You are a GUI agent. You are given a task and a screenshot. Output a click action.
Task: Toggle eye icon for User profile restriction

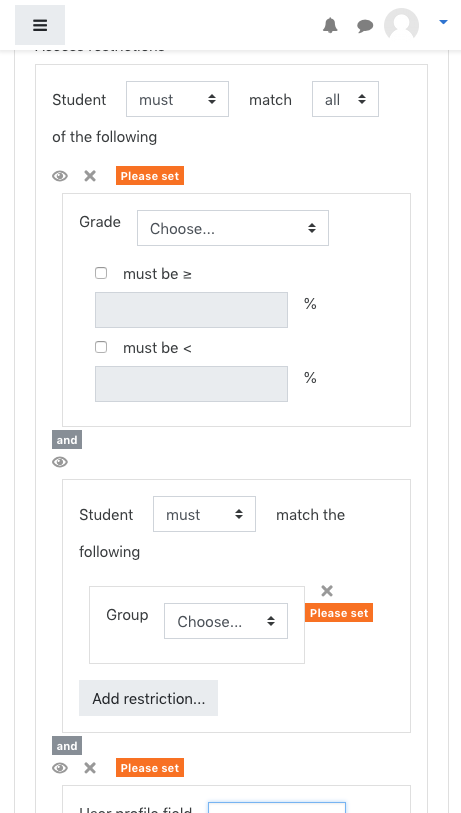(x=60, y=768)
